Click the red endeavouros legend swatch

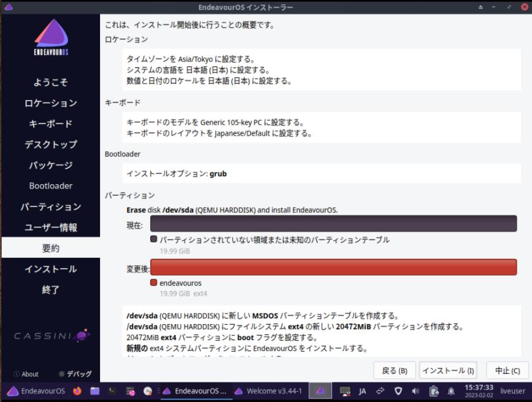click(x=153, y=282)
